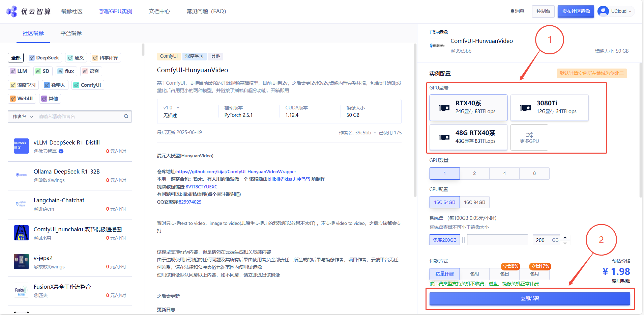
Task: Filter by SD tag
Action: (x=43, y=71)
